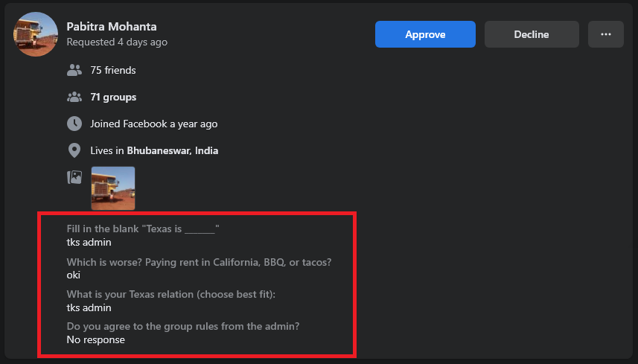This screenshot has width=638, height=364.
Task: Select the photos gallery icon
Action: tap(74, 177)
